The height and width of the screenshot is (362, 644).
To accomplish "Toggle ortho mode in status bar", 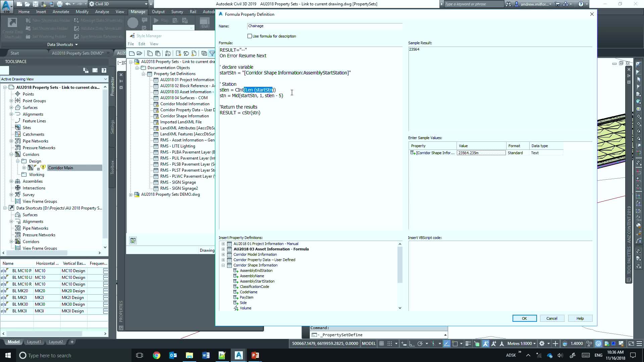I will (412, 344).
